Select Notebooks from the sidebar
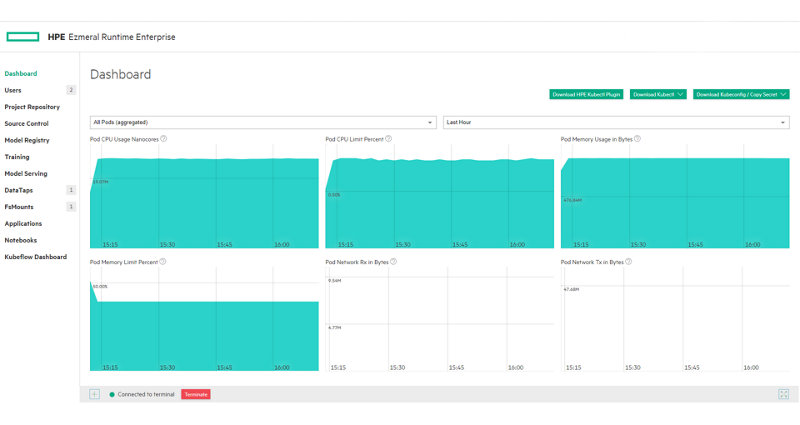Image resolution: width=800 pixels, height=425 pixels. point(21,240)
